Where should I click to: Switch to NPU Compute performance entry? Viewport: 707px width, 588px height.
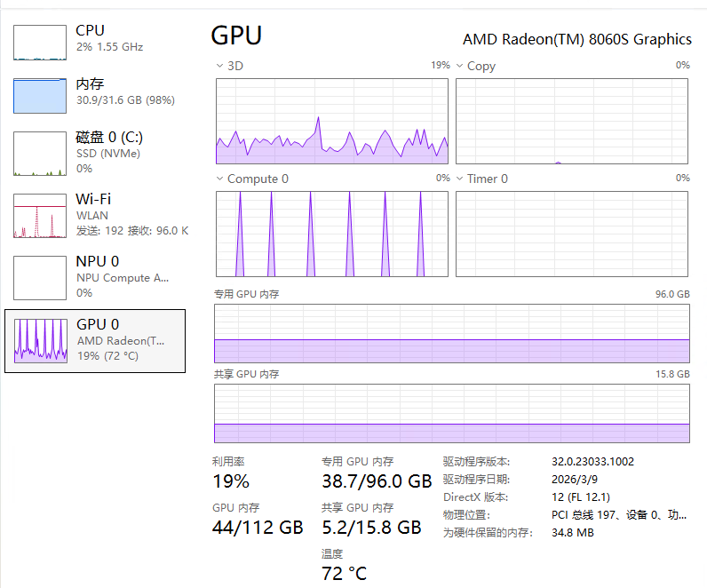122,277
